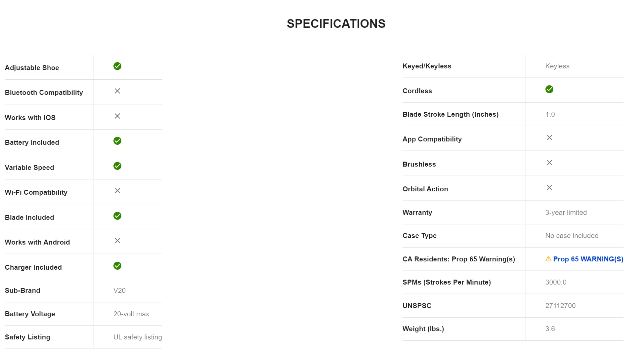Click the 3-year limited warranty value
Image resolution: width=644 pixels, height=350 pixels.
pyautogui.click(x=566, y=213)
